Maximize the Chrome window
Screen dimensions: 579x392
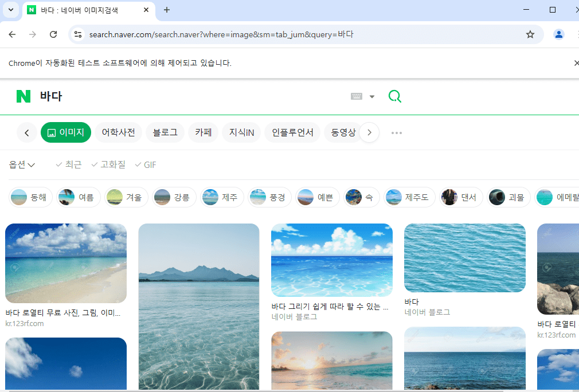pyautogui.click(x=553, y=10)
